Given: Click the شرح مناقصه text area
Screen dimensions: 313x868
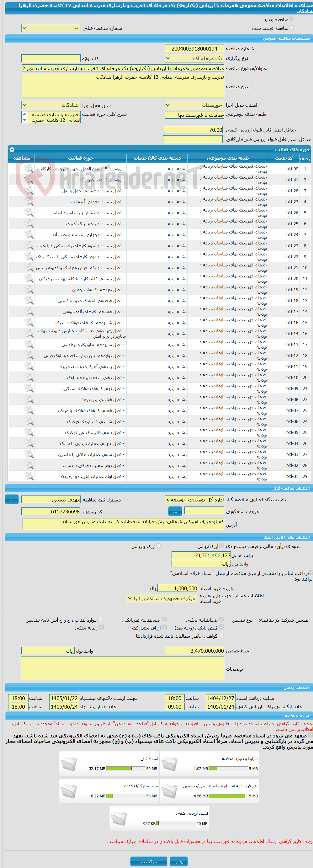Looking at the screenshot, I should click(x=123, y=86).
